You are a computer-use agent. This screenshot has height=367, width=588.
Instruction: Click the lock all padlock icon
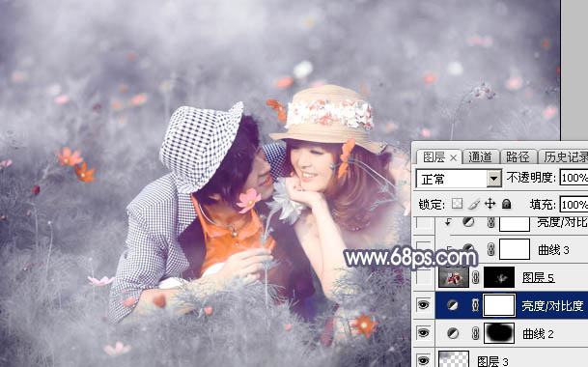tap(507, 204)
